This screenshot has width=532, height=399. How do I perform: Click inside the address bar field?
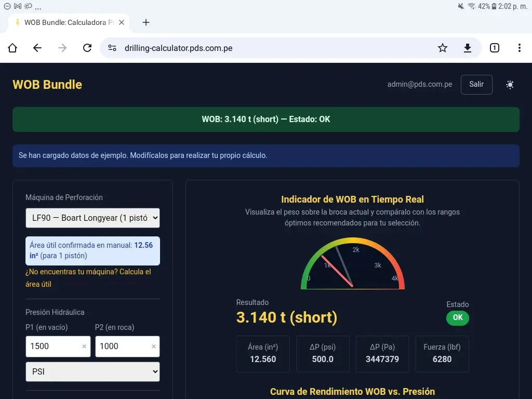click(x=234, y=48)
